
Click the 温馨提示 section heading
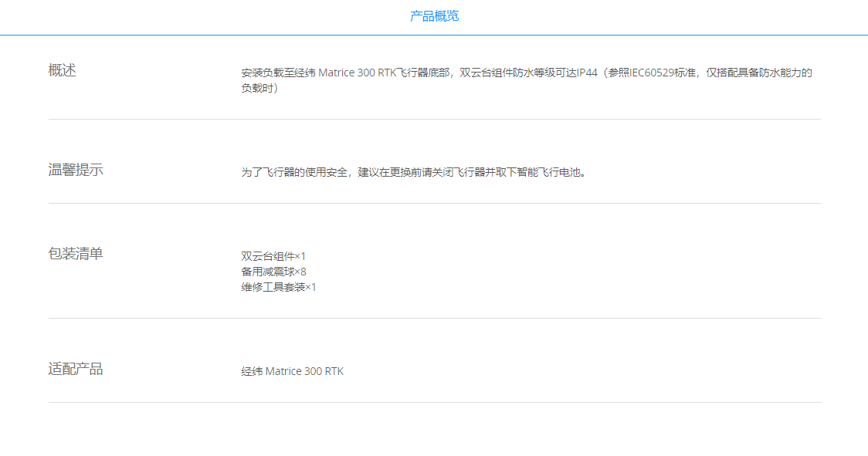(75, 170)
